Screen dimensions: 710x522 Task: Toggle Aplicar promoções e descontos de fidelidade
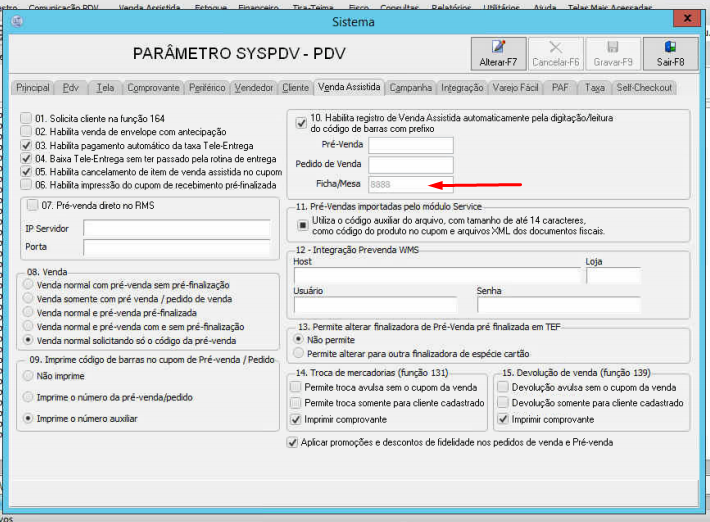[x=292, y=441]
